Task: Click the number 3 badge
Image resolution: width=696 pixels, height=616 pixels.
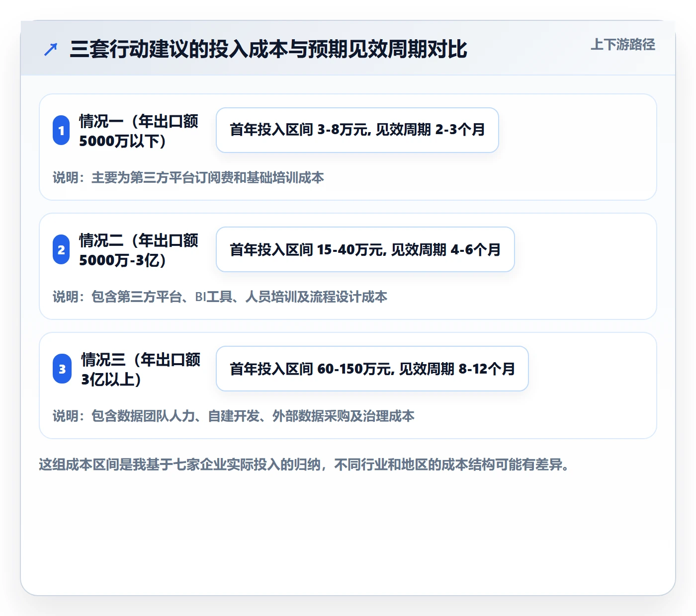Action: pos(62,369)
